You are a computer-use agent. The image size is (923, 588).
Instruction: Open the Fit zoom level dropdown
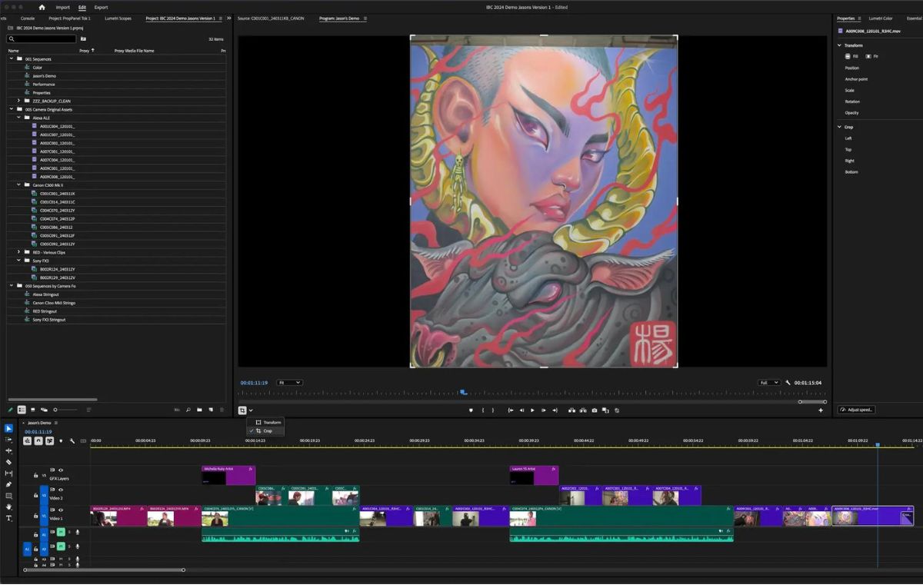[289, 383]
